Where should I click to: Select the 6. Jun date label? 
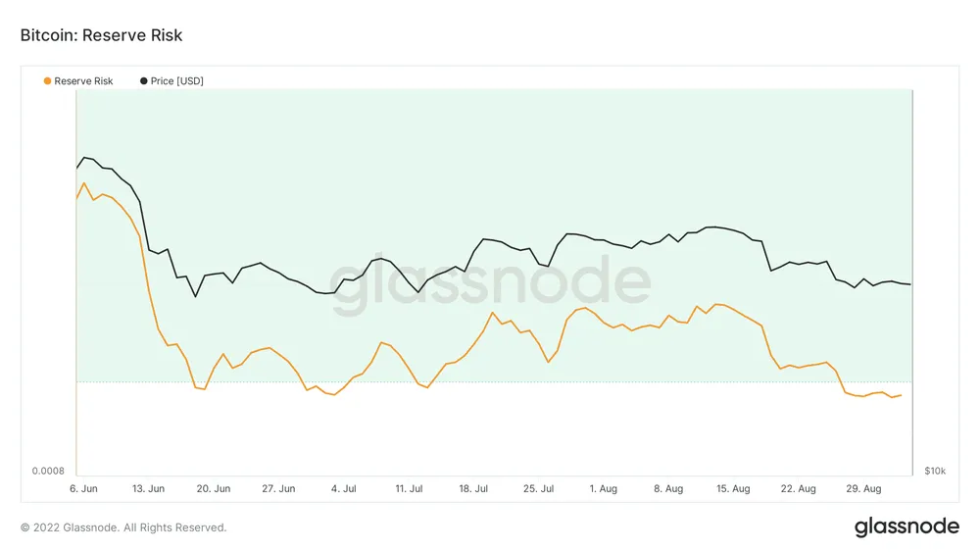[83, 488]
